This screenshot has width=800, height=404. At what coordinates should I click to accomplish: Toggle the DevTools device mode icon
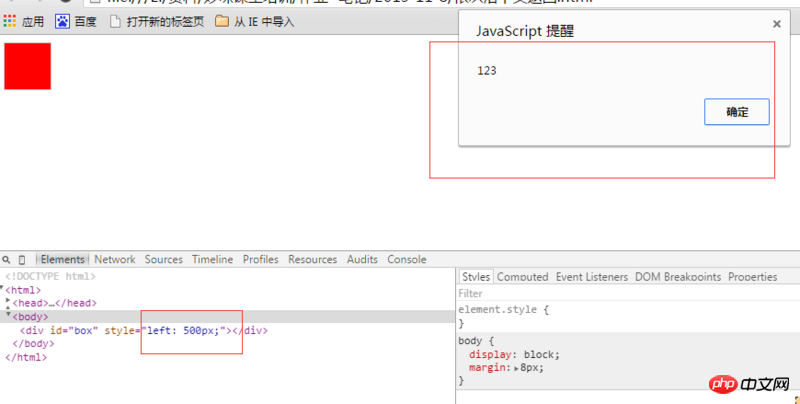(x=22, y=260)
